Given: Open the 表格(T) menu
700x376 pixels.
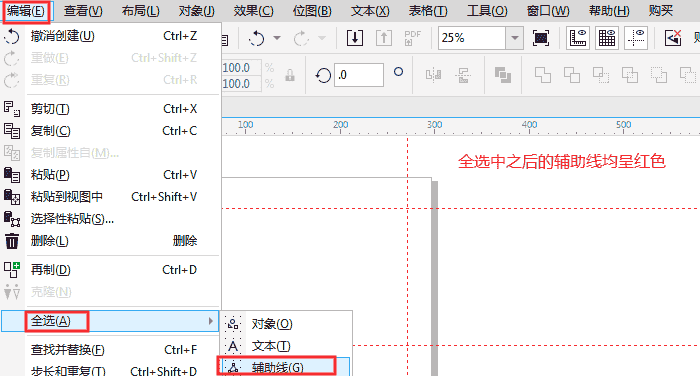Looking at the screenshot, I should [x=428, y=11].
